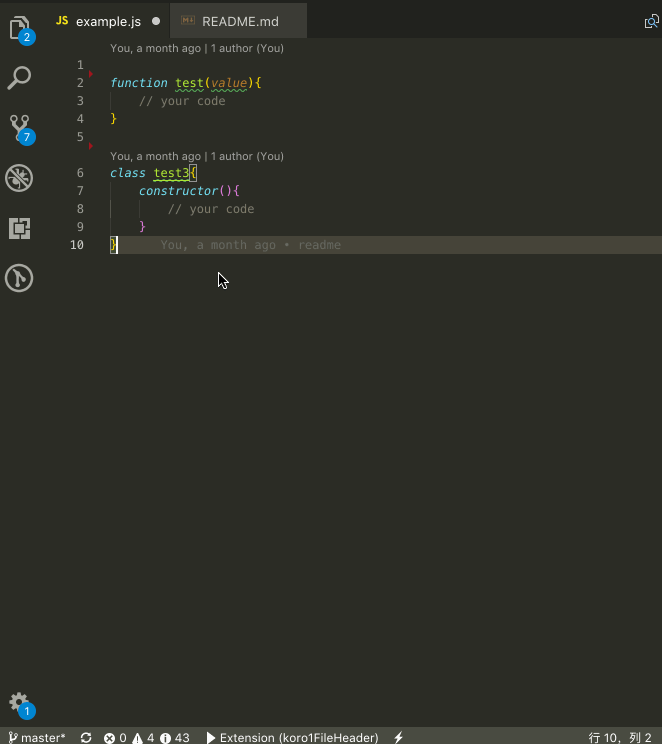Start debugging Extension (koro1FileHeader)

click(x=292, y=737)
